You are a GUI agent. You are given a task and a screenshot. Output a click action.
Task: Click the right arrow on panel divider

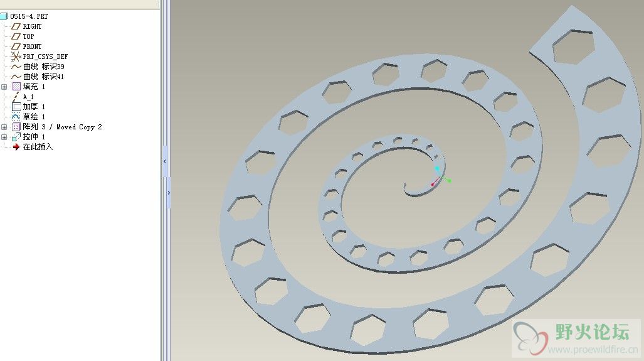169,193
